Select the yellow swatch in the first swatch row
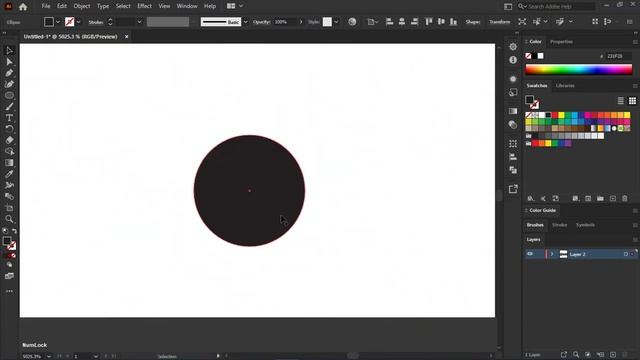640x360 pixels. click(x=561, y=115)
